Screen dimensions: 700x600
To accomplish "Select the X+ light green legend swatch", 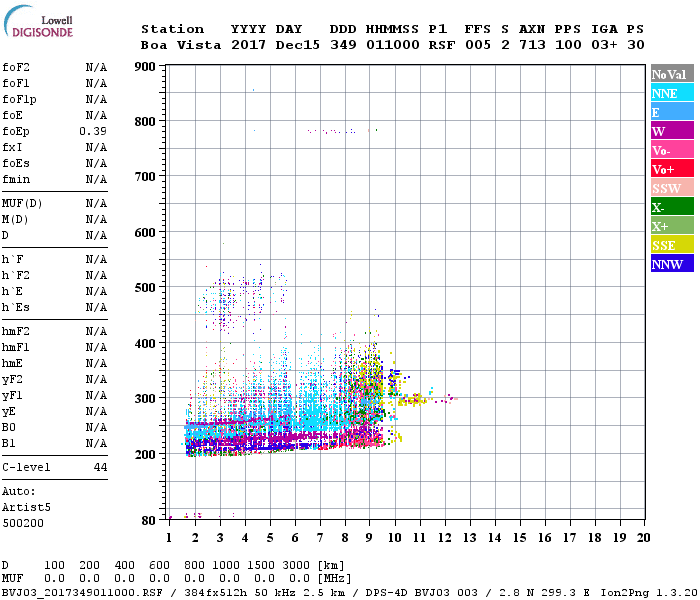I will point(672,225).
